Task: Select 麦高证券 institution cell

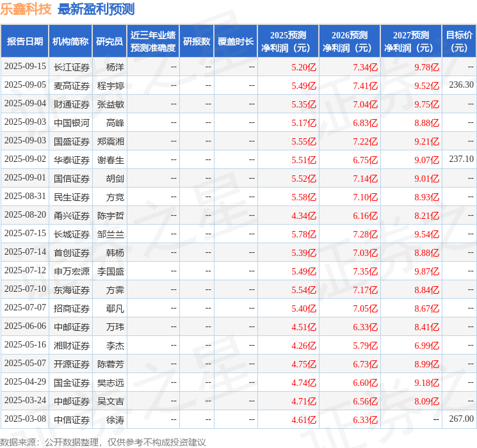Action: (x=72, y=86)
